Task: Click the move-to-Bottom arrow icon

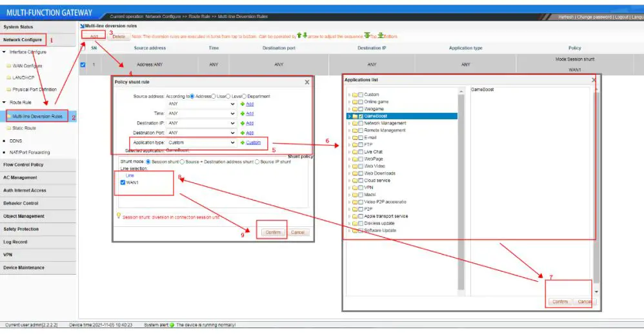Action: 381,35
